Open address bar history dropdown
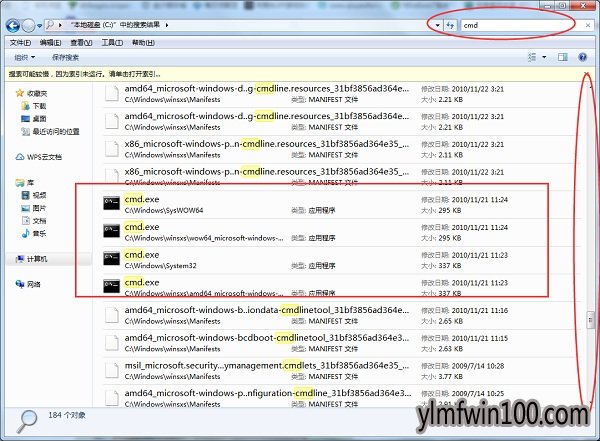This screenshot has height=441, width=600. [x=437, y=25]
